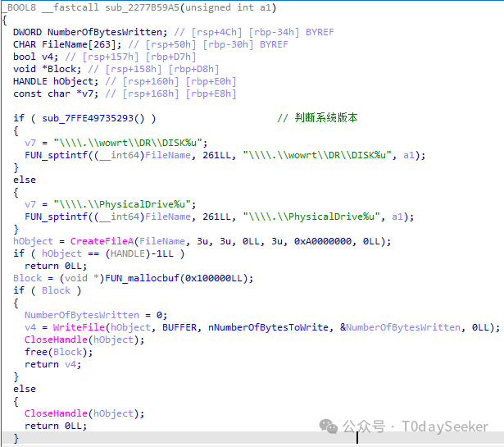Select the free(Block) call

tap(58, 352)
